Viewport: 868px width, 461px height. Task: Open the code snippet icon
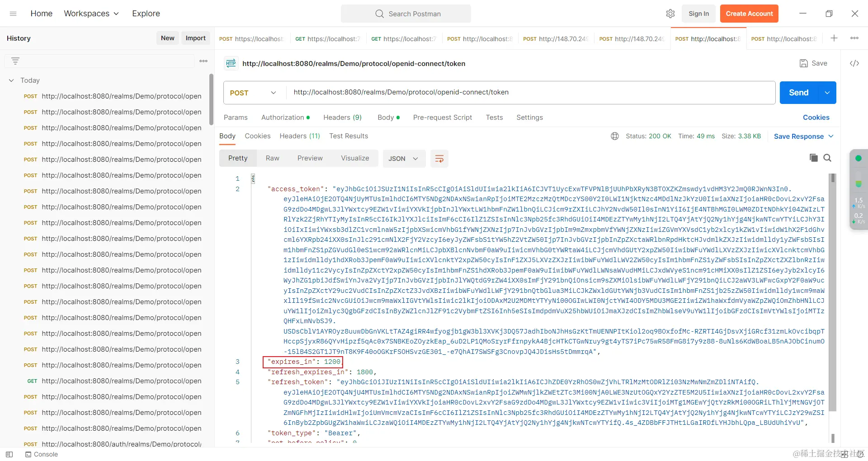coord(854,63)
